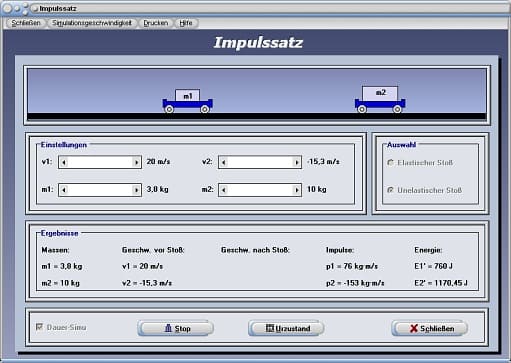The image size is (511, 363).
Task: Click the 'Geschw. vor Stoß:' column header
Action: tap(153, 250)
